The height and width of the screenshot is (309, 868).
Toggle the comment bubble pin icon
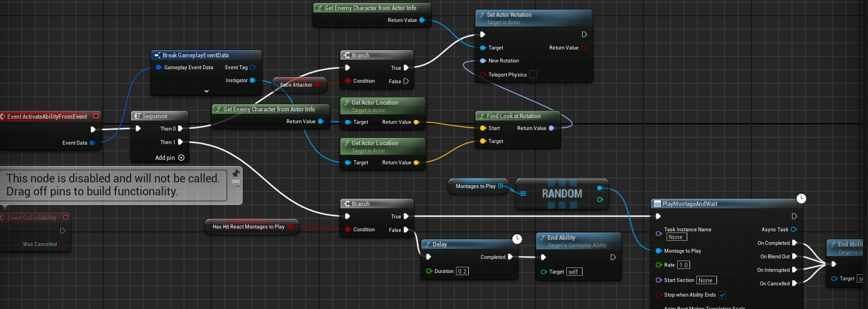click(x=236, y=173)
